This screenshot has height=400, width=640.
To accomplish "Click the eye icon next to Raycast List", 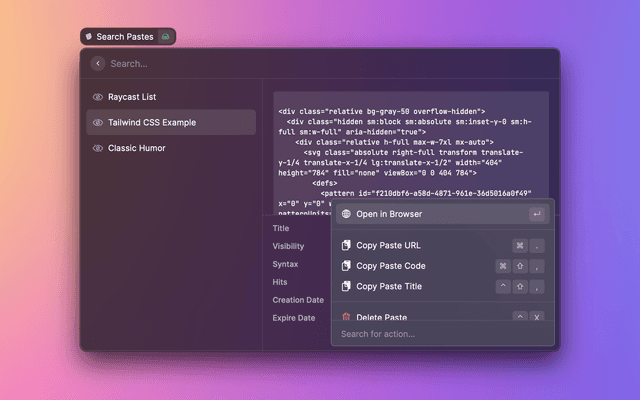I will pyautogui.click(x=98, y=97).
